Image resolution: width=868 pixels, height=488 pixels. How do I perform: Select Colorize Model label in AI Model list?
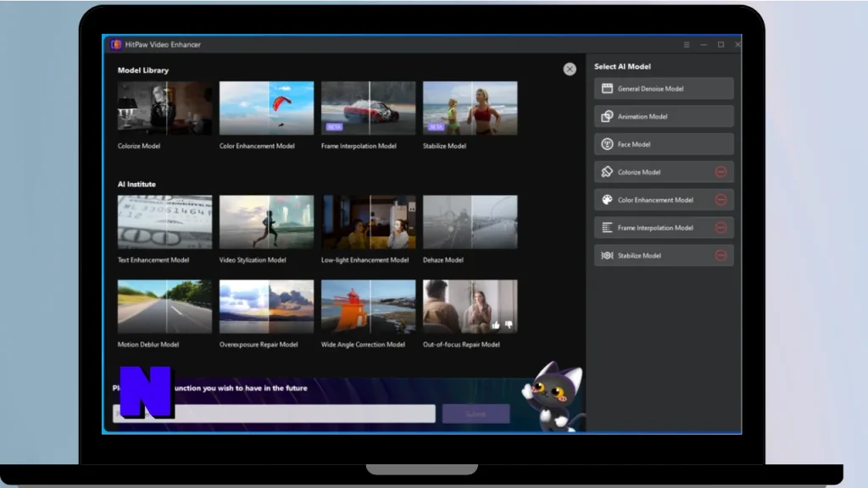coord(639,172)
